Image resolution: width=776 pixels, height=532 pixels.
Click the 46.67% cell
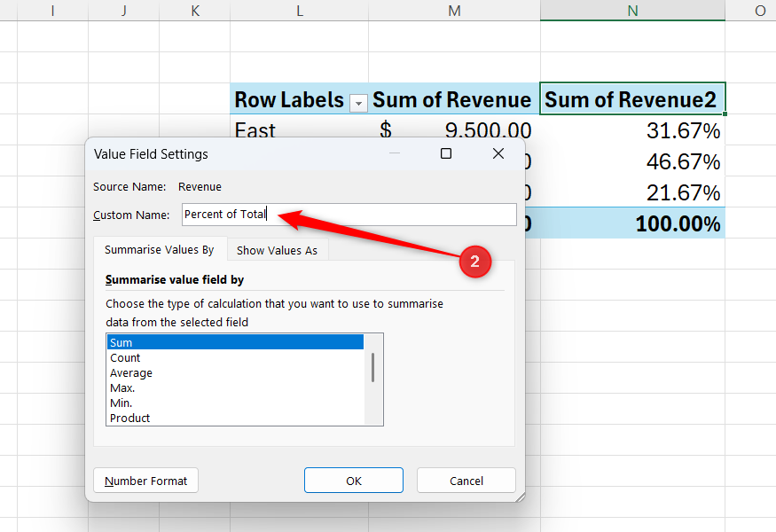pyautogui.click(x=632, y=160)
